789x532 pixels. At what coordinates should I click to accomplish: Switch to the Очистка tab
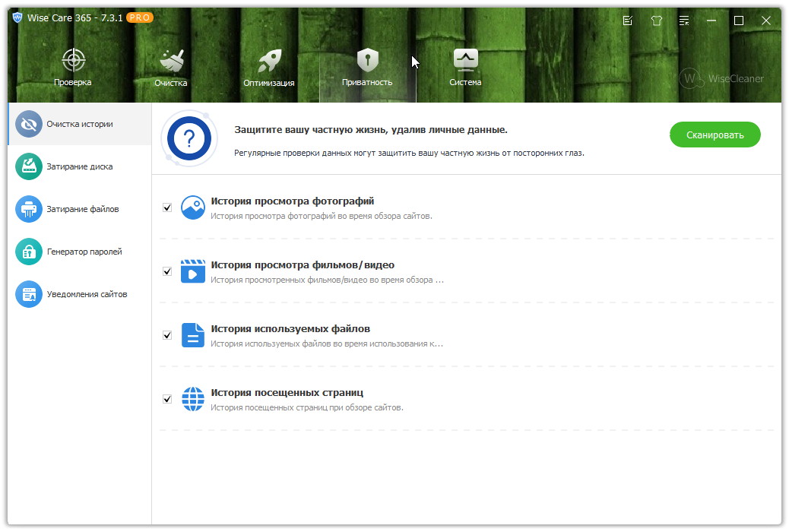click(170, 68)
